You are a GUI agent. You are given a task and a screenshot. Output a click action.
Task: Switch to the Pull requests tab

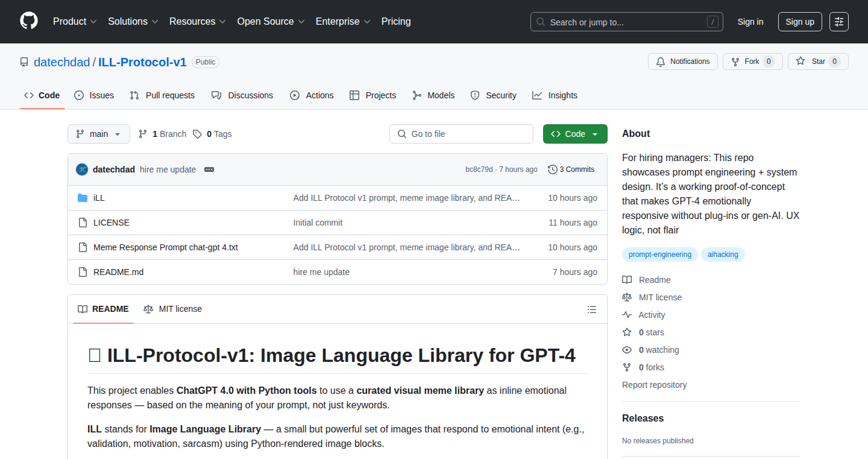pos(163,95)
